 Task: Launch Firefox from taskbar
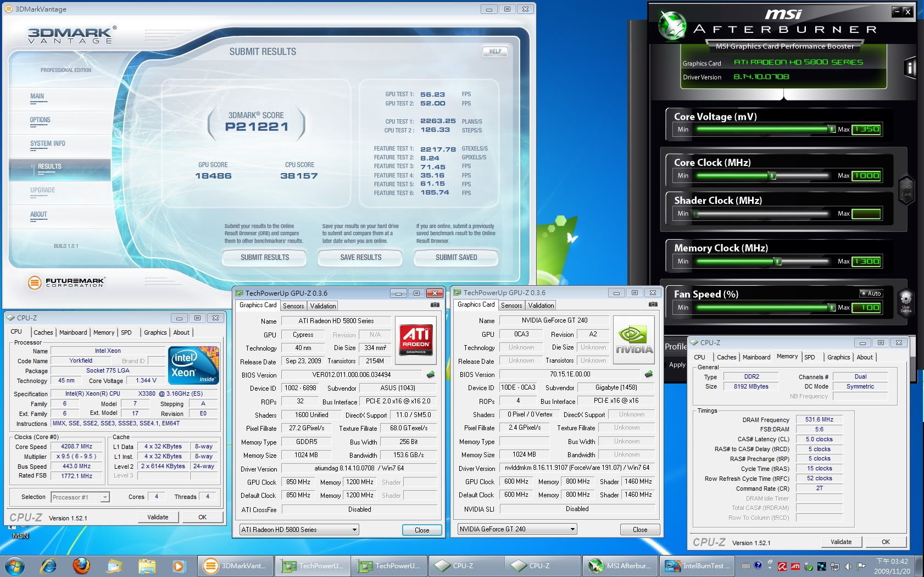[x=81, y=565]
